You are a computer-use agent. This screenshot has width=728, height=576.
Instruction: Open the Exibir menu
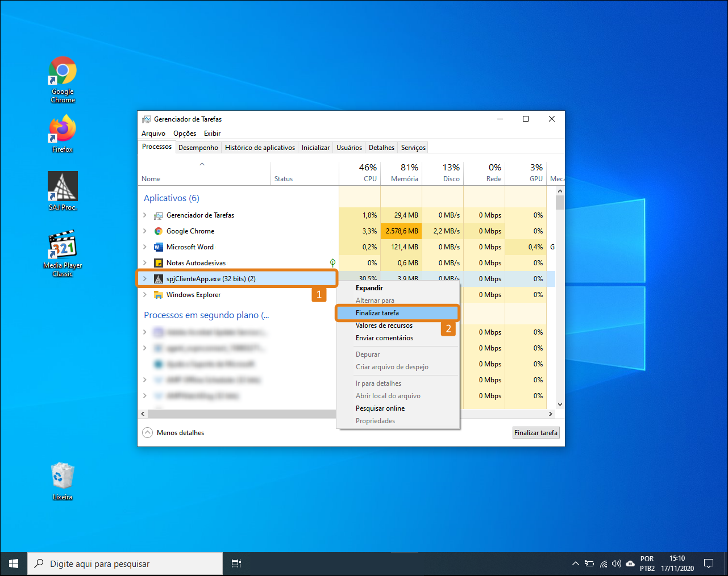(213, 133)
